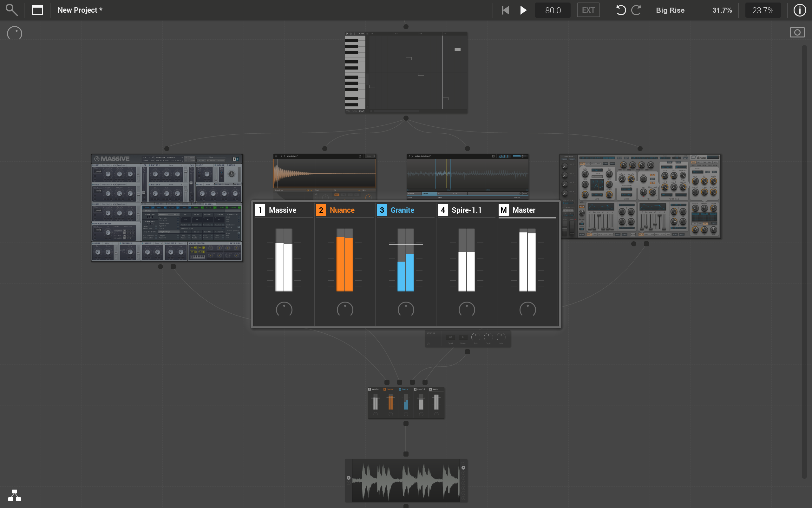
Task: Open Massive NO PRESET LOADED dropdown
Action: [169, 157]
